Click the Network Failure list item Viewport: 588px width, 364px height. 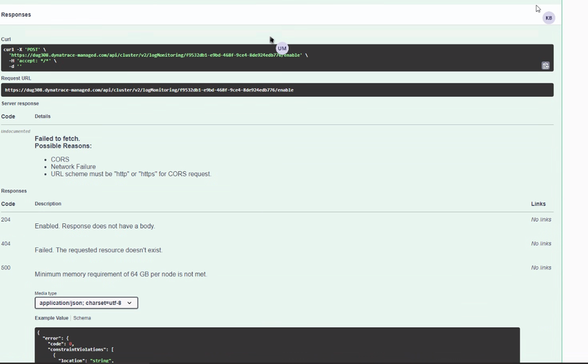click(x=73, y=167)
